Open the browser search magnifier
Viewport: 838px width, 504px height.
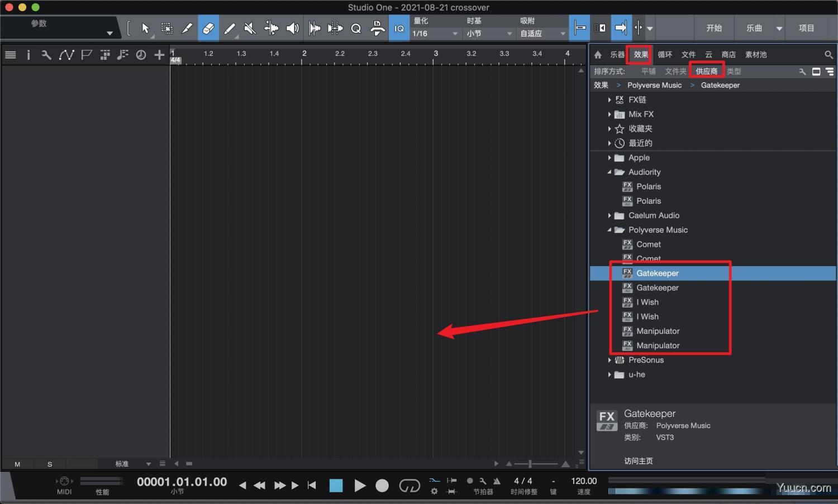(829, 55)
